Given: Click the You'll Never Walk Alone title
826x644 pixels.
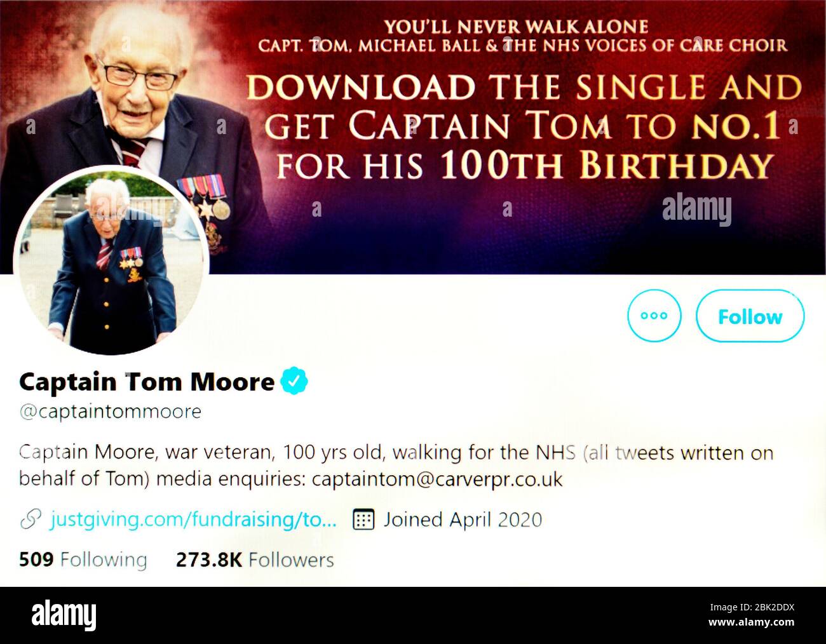Looking at the screenshot, I should point(516,27).
